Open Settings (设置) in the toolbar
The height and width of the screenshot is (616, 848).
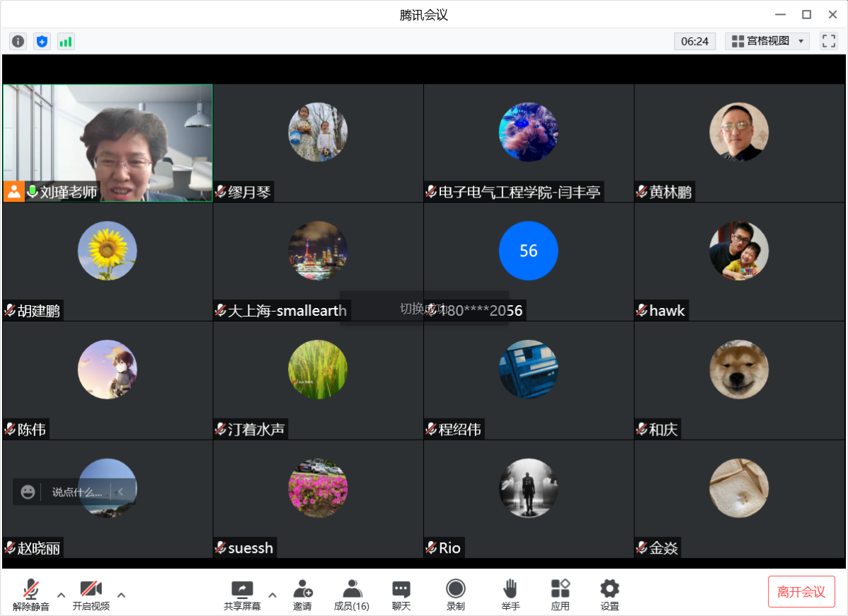(609, 595)
